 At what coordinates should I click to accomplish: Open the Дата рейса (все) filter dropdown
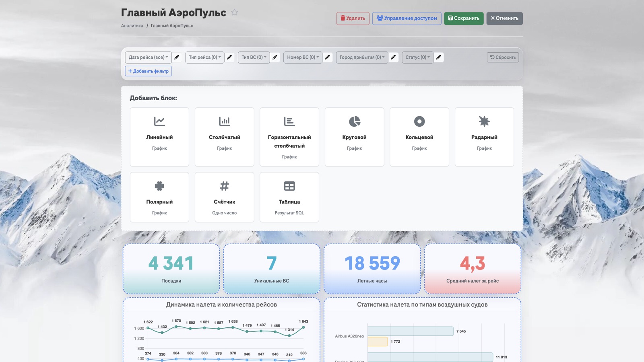[x=148, y=57]
